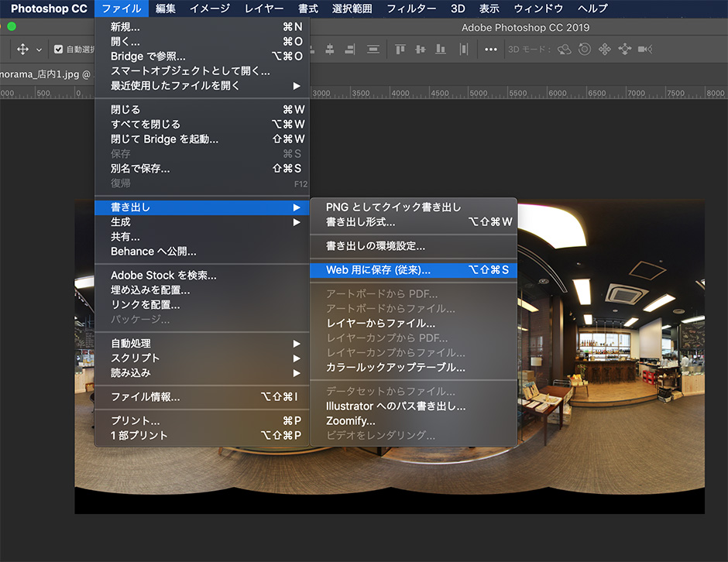The height and width of the screenshot is (562, 728).
Task: Click 別名で保存 in the File menu
Action: pos(140,168)
